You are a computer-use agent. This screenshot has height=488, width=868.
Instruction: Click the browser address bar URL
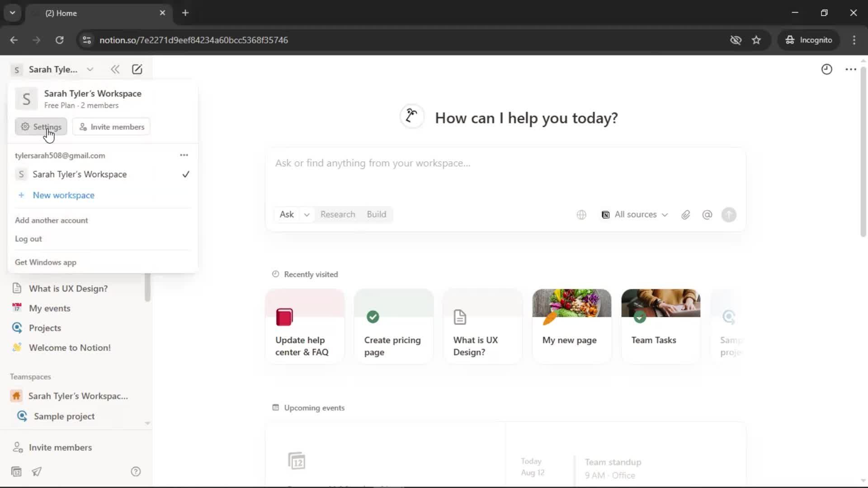point(193,40)
